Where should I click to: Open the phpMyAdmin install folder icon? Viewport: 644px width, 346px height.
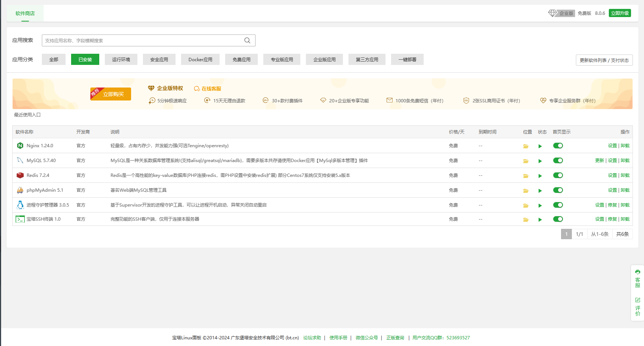[525, 191]
